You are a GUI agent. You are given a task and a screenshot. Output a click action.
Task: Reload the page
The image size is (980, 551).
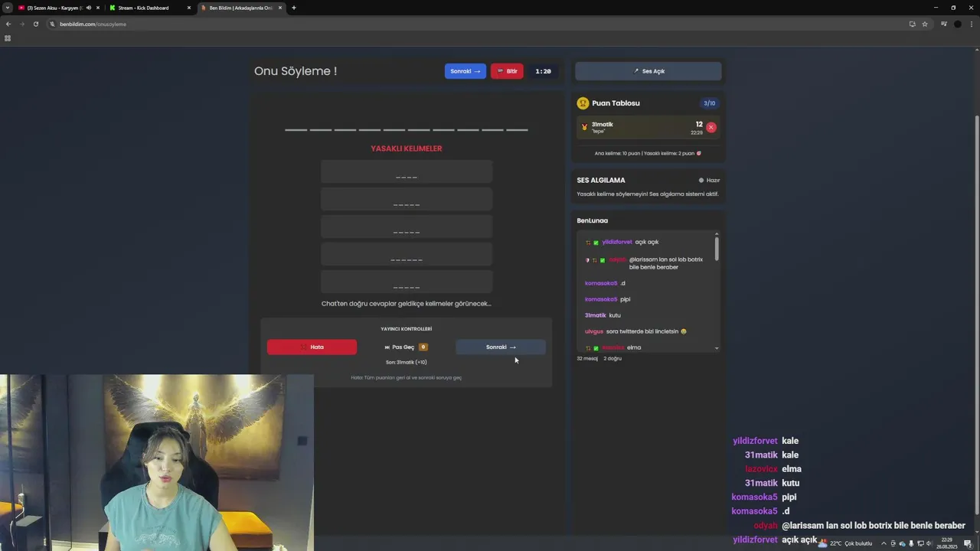[35, 24]
